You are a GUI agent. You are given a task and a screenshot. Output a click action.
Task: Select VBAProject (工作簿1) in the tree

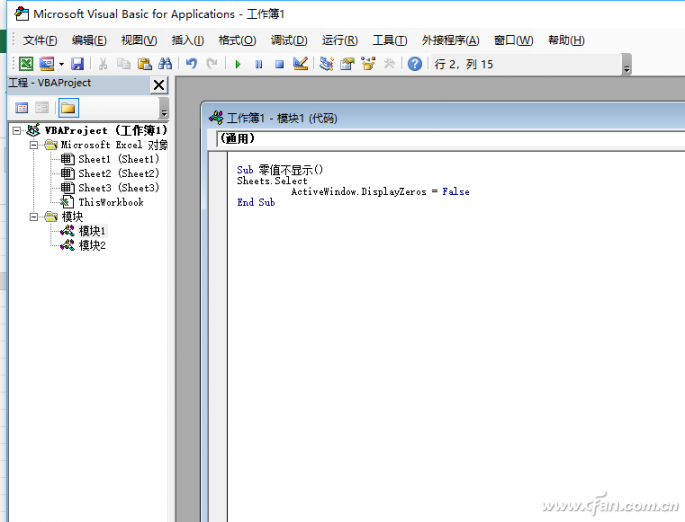point(106,130)
